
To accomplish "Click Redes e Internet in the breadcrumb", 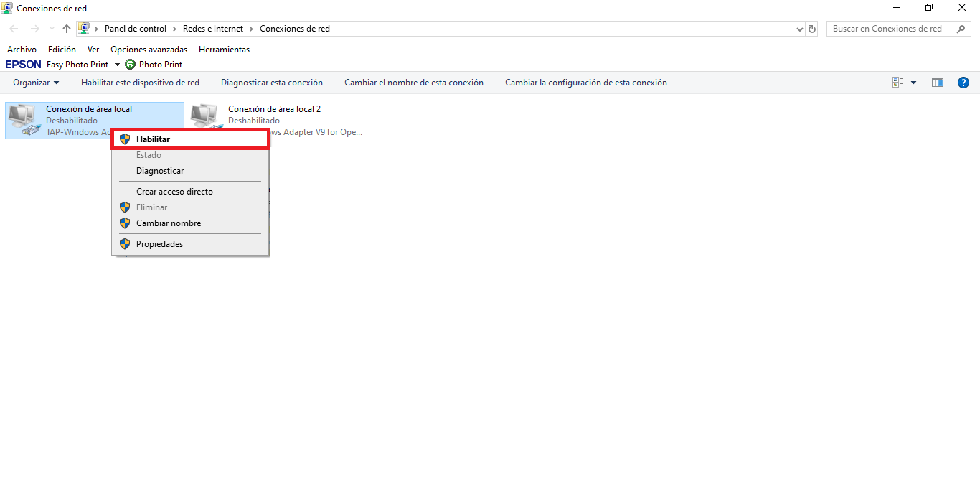I will click(213, 29).
